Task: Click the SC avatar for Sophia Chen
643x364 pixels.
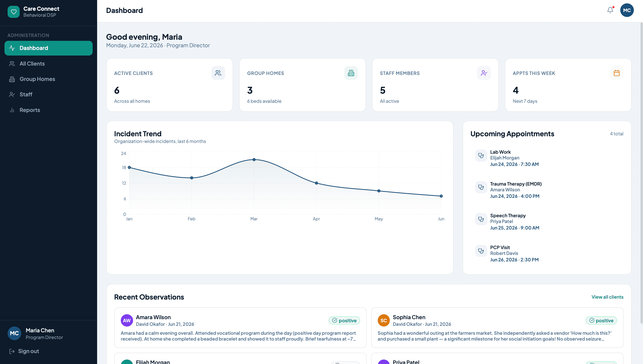Action: click(x=384, y=321)
